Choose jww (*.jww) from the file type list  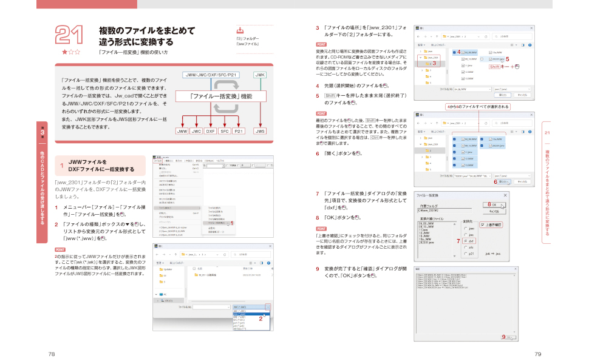[251, 314]
